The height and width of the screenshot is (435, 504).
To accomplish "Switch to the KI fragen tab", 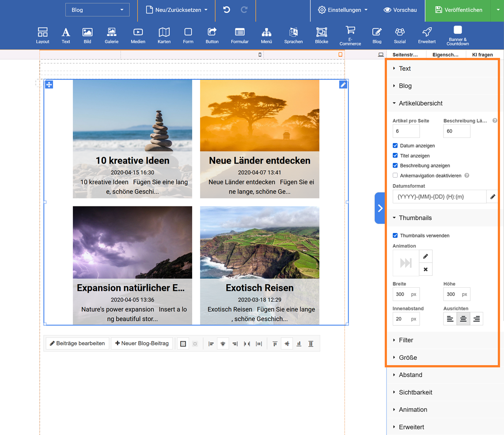I will tap(482, 55).
